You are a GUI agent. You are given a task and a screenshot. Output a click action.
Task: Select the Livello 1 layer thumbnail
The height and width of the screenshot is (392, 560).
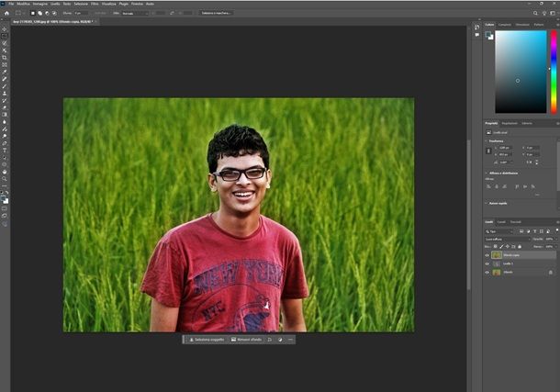click(x=497, y=263)
